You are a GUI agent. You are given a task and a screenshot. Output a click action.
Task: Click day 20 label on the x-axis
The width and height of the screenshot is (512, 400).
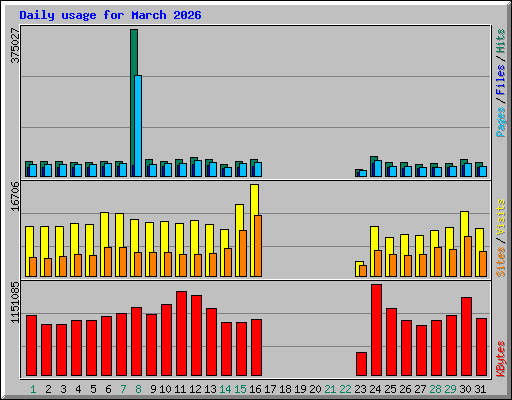coord(315,389)
